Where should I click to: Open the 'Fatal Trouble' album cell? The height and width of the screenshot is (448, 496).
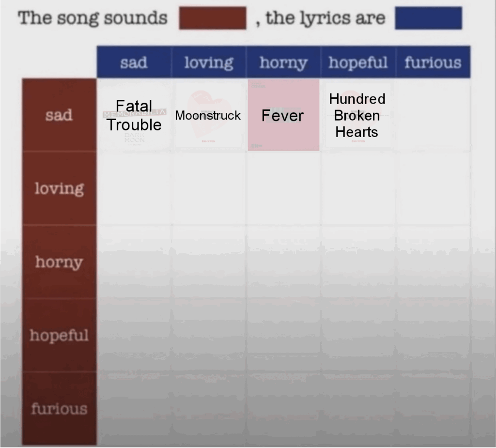coord(134,115)
